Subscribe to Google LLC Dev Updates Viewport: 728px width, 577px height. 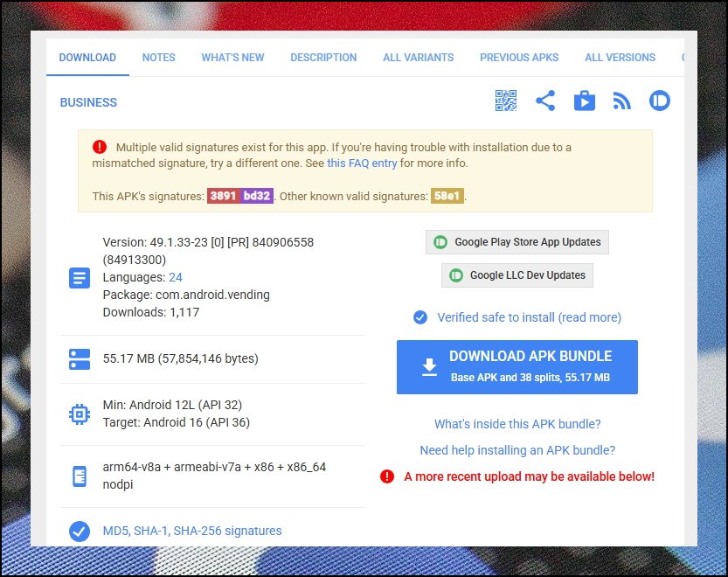pos(517,275)
